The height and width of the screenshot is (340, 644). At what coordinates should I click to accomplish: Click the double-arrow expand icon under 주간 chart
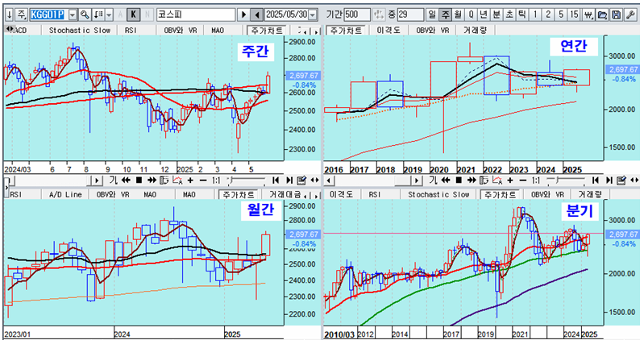click(314, 180)
